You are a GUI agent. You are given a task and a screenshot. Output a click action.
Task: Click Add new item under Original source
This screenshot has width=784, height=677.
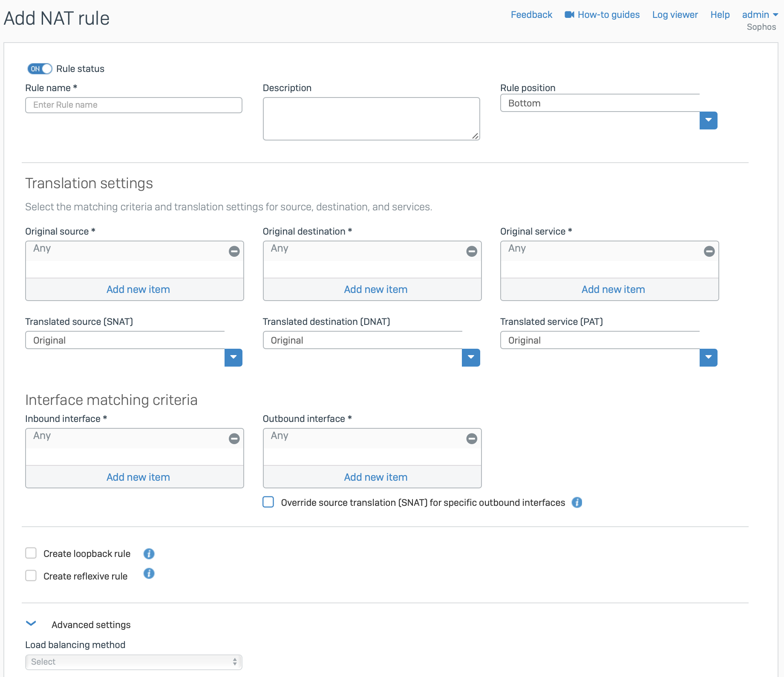click(138, 290)
